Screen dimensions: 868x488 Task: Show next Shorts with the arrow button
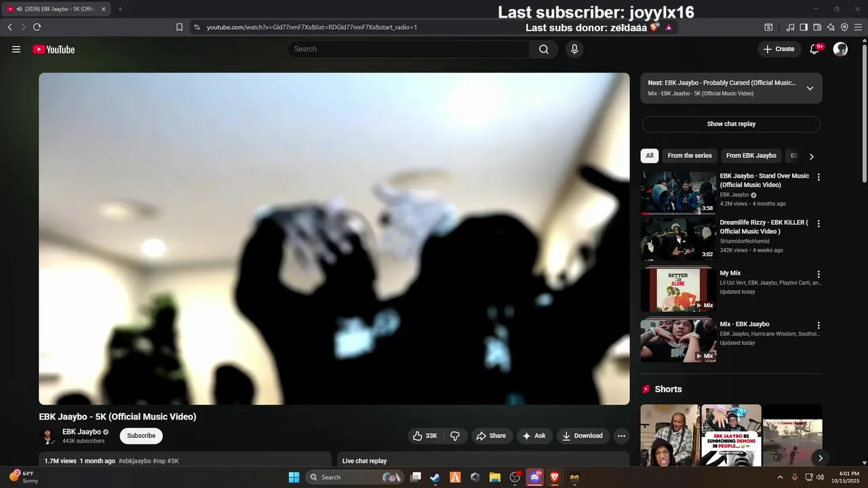tap(820, 458)
